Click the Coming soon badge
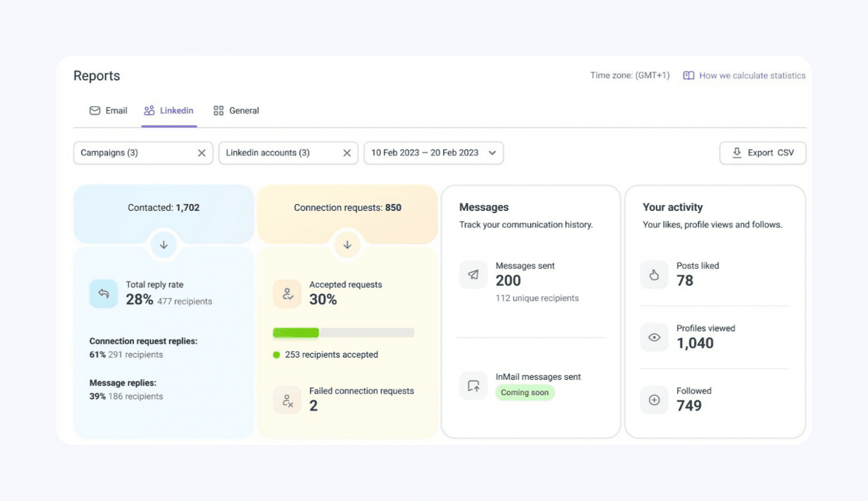Viewport: 868px width, 501px height. (524, 392)
